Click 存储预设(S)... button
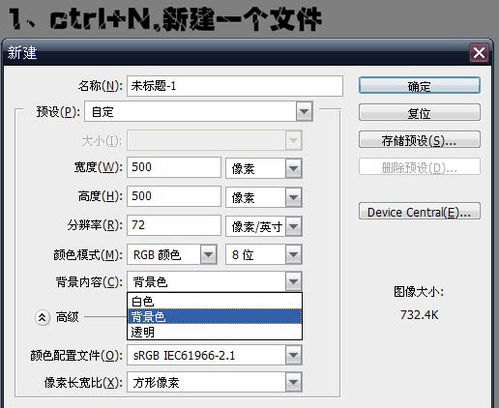 [419, 140]
